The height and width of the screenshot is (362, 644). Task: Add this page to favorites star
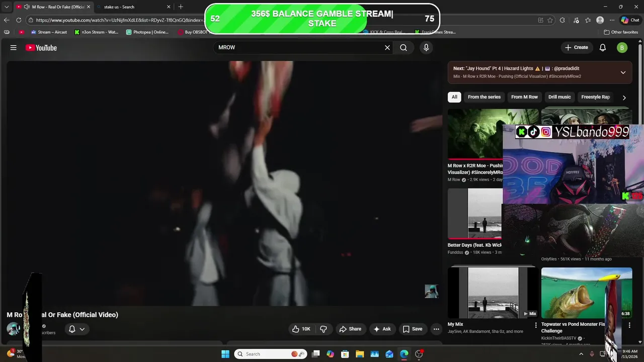pyautogui.click(x=550, y=20)
